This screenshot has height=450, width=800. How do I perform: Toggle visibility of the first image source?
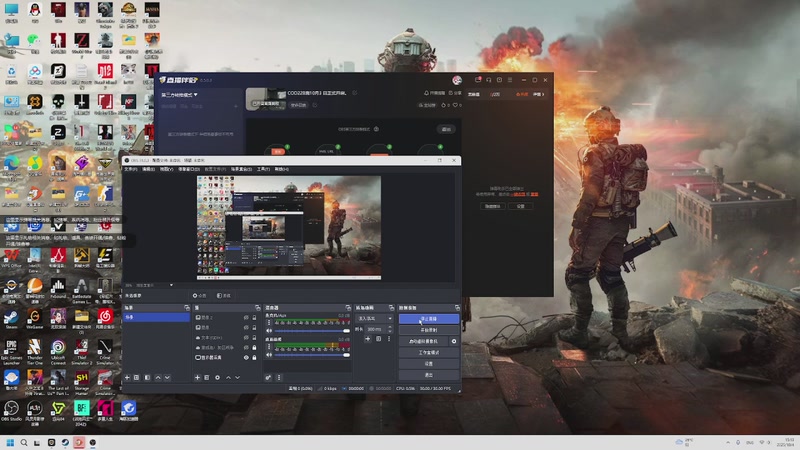246,317
